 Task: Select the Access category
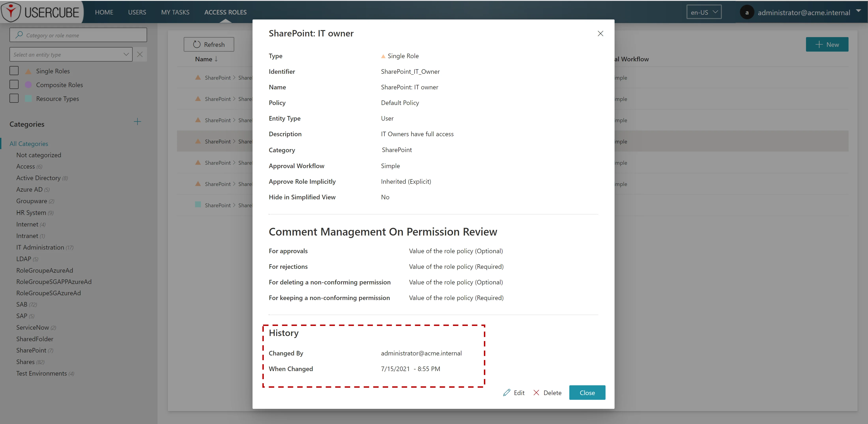coord(29,167)
